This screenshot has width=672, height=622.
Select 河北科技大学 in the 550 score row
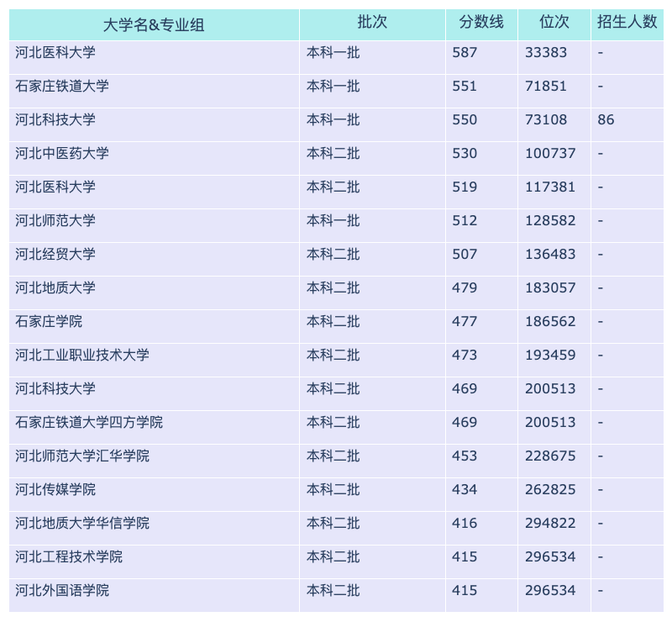[x=55, y=119]
